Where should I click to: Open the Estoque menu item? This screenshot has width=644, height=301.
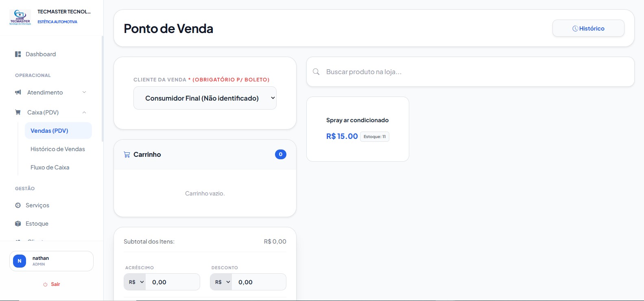[52, 224]
